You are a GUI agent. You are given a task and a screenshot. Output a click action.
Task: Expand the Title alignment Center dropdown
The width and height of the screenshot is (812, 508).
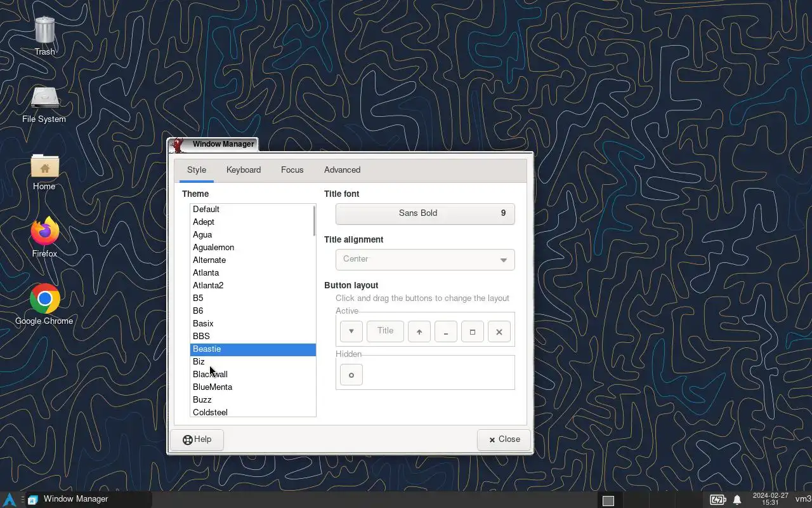[425, 259]
